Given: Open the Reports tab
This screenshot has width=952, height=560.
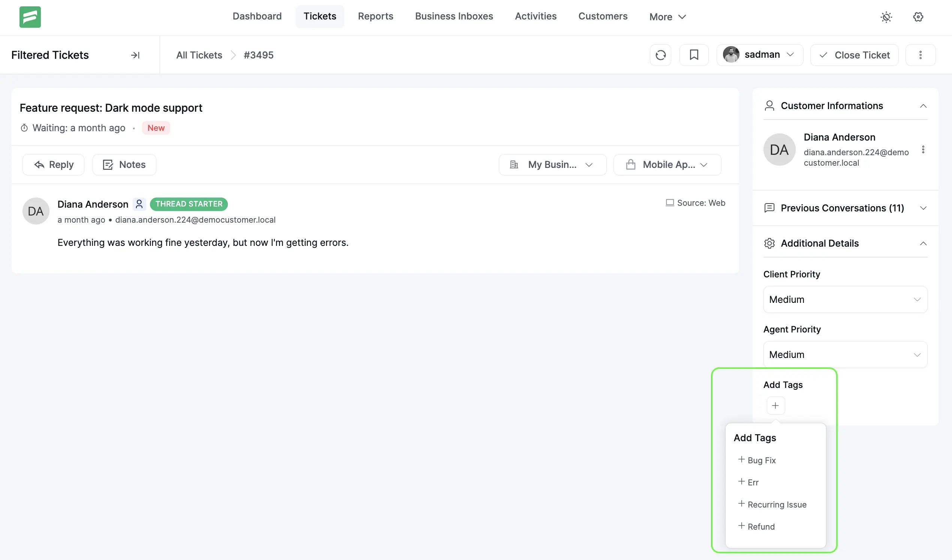Looking at the screenshot, I should (x=376, y=16).
